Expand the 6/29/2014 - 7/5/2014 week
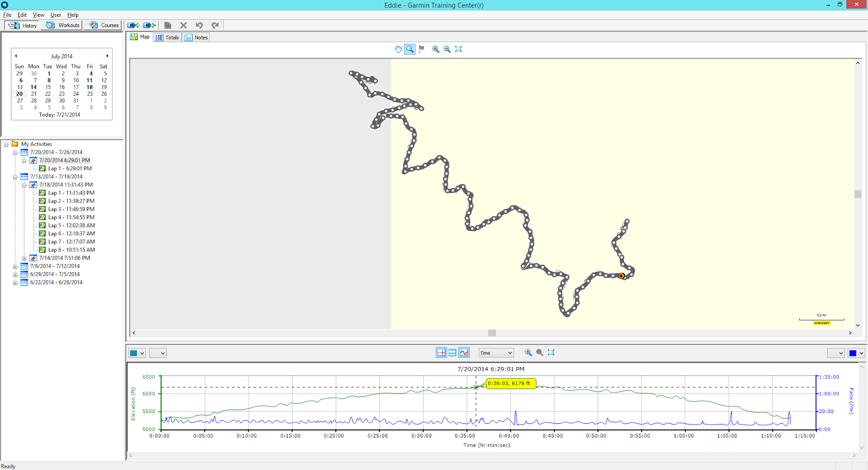 click(15, 275)
